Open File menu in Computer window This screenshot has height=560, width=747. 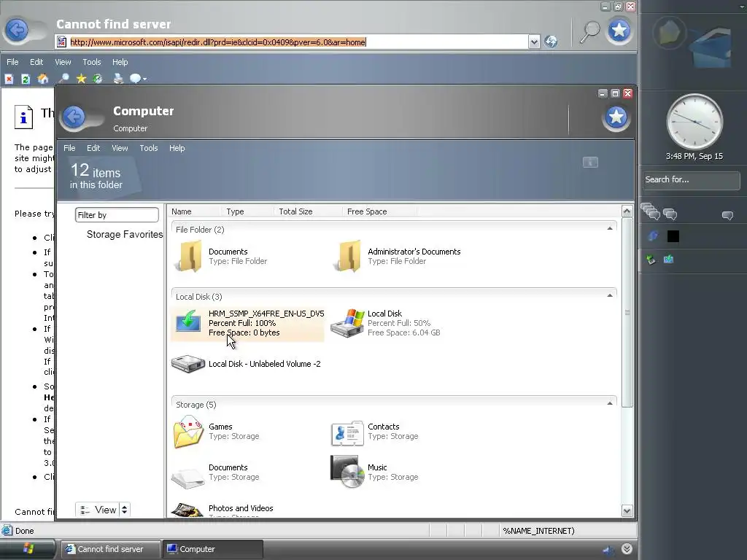(69, 148)
